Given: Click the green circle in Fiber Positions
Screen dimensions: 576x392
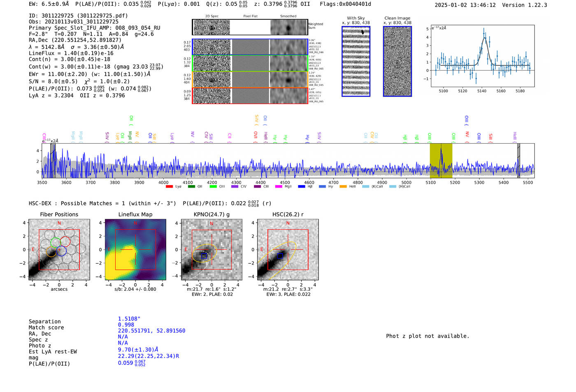Looking at the screenshot, I should click(55, 243).
